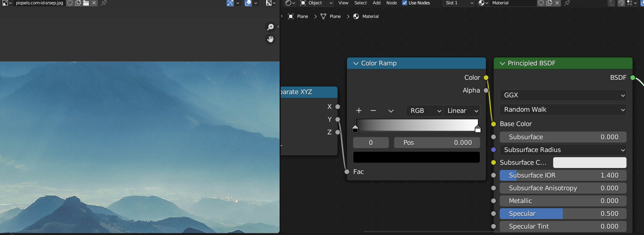
Task: Click the Specular 0.500 slider
Action: pos(563,213)
